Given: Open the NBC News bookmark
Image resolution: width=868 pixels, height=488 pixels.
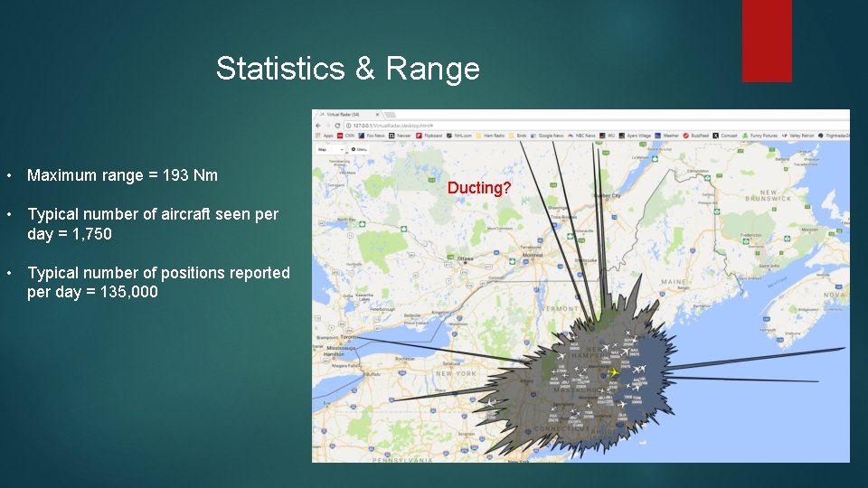Looking at the screenshot, I should (x=581, y=136).
